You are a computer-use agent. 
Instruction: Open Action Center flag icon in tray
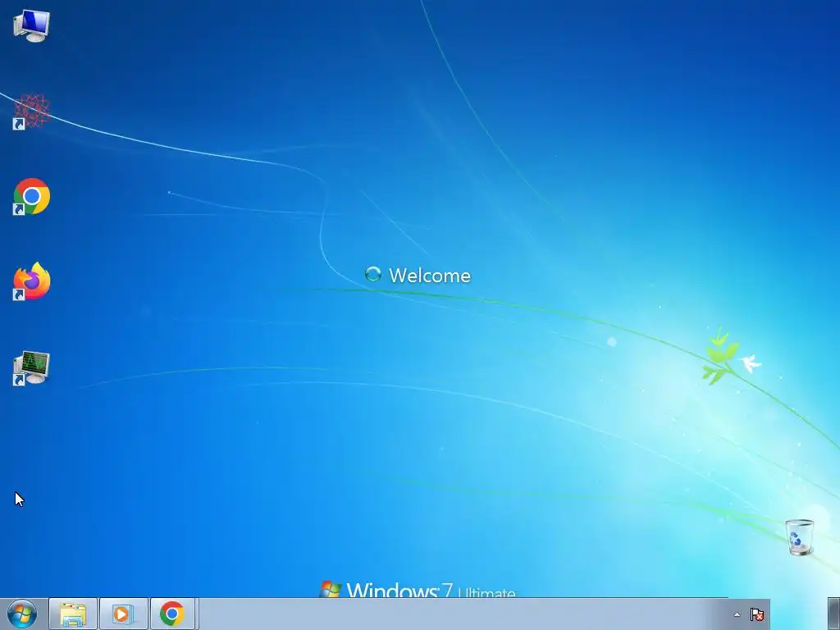pyautogui.click(x=757, y=614)
